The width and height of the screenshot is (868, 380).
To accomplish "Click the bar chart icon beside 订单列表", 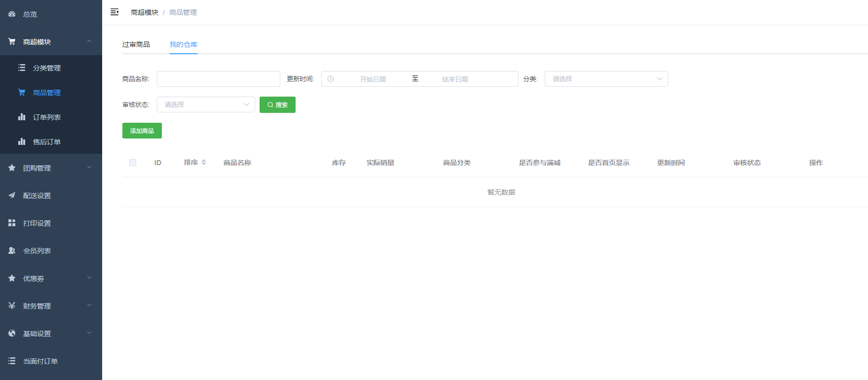I will [x=22, y=117].
